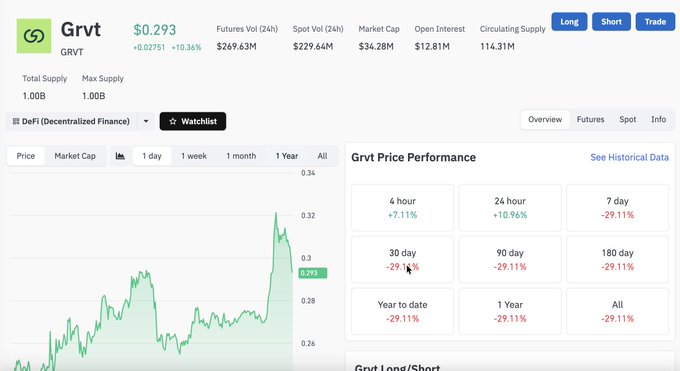Click the Max Supply label
Image resolution: width=680 pixels, height=371 pixels.
point(103,79)
